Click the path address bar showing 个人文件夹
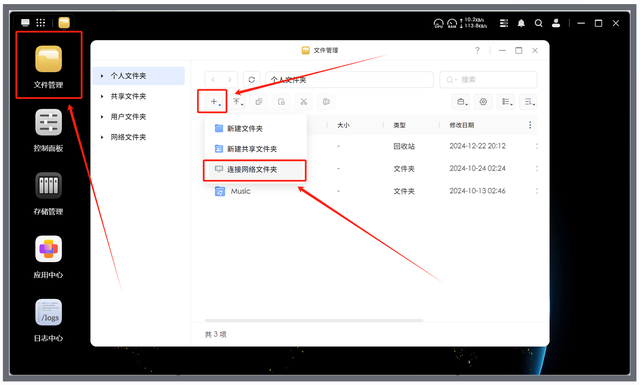Image resolution: width=640 pixels, height=385 pixels. point(349,80)
